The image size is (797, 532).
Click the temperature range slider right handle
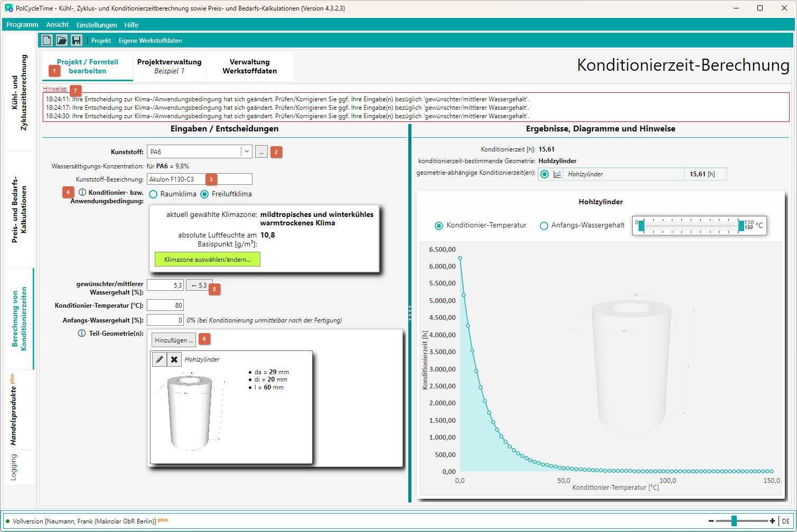[741, 226]
